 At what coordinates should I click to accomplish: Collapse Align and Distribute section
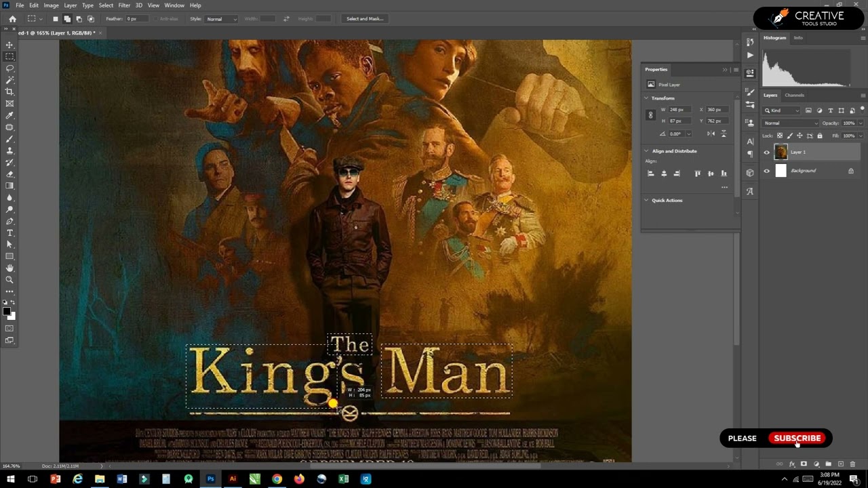coord(646,151)
